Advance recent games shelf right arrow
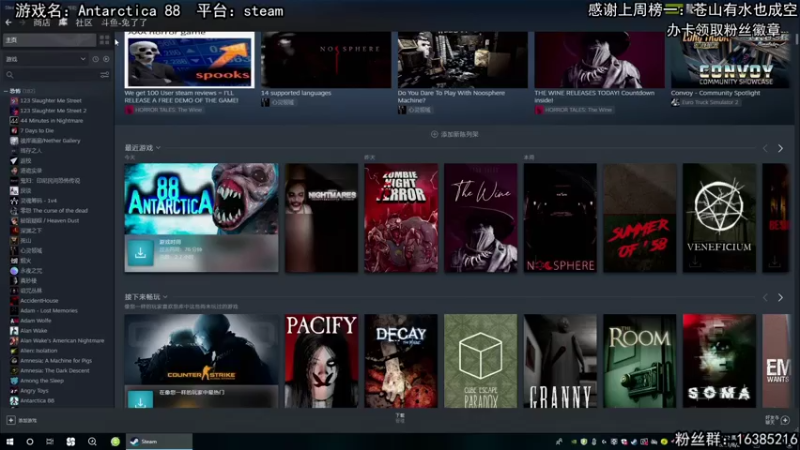This screenshot has height=450, width=800. (780, 148)
